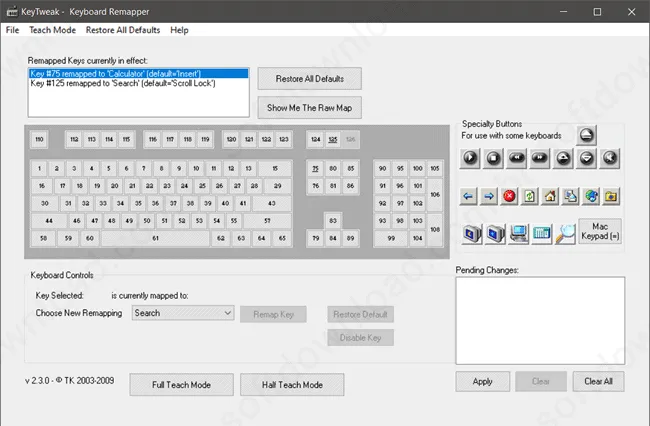Select key 110 on the keyboard layout
The height and width of the screenshot is (426, 650).
tap(39, 139)
